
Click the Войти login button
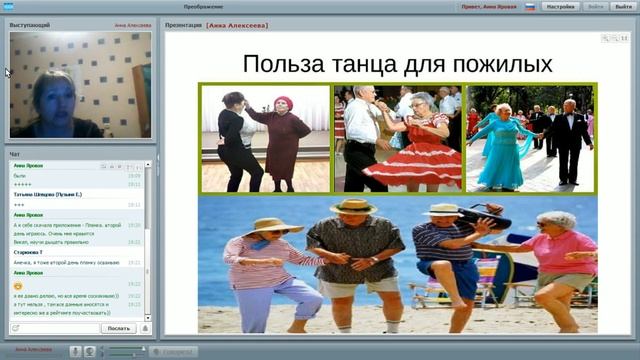(595, 7)
